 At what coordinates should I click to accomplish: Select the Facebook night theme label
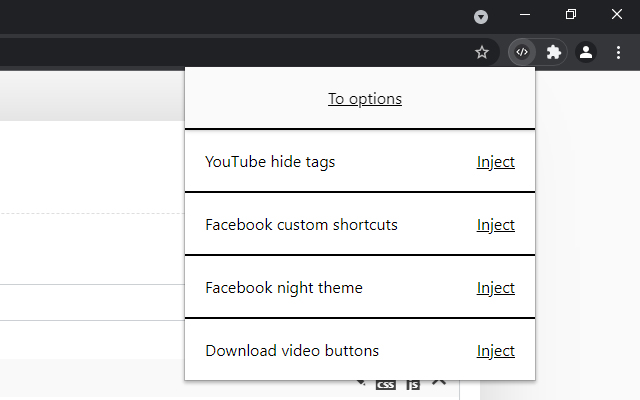[x=284, y=288]
